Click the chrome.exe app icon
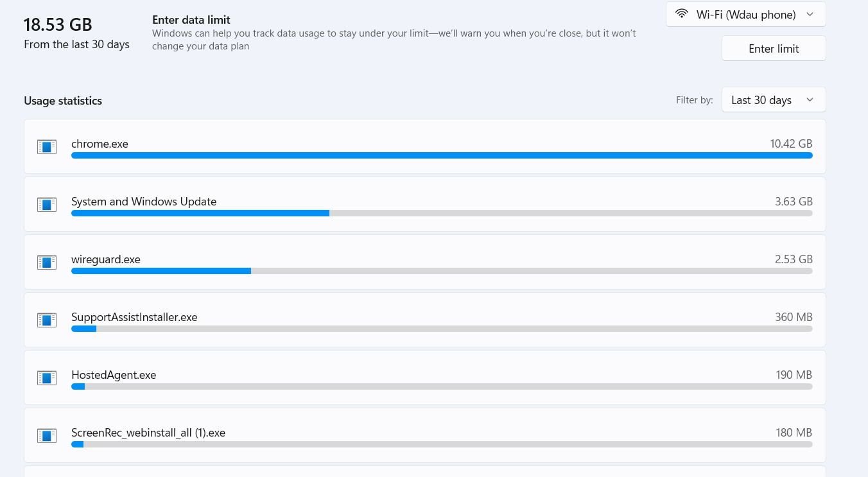Viewport: 868px width, 477px height. point(47,146)
